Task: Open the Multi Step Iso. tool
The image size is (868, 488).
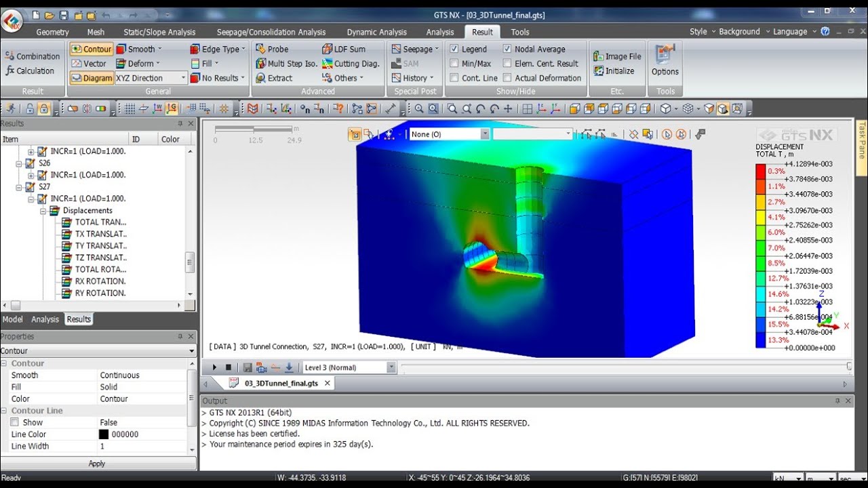Action: [287, 63]
